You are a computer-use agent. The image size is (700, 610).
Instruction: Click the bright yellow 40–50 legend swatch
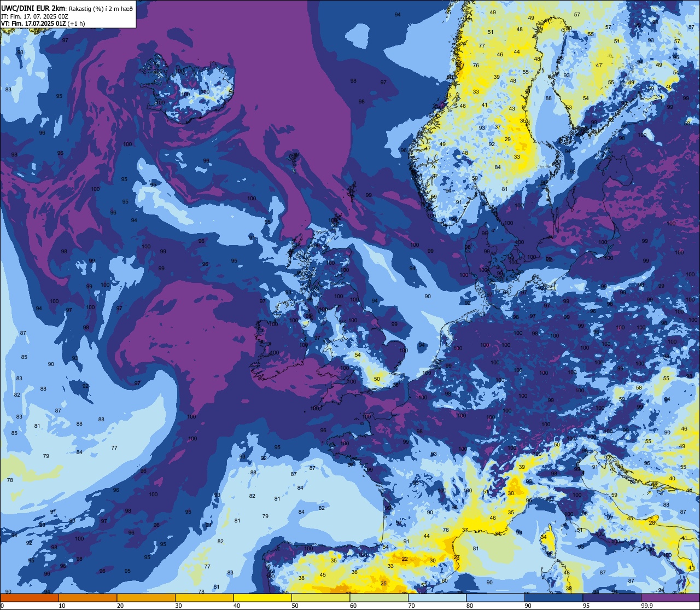coord(262,597)
